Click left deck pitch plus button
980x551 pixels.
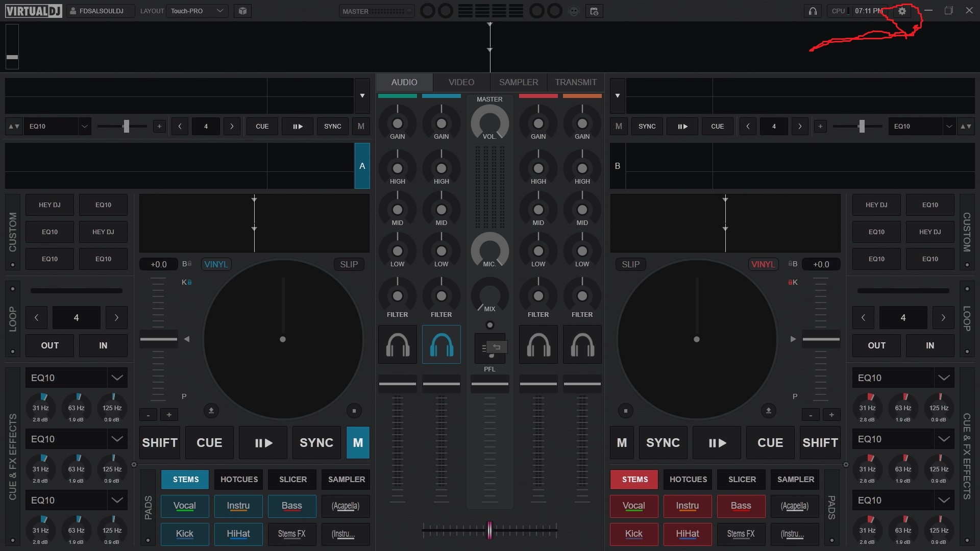coord(169,415)
